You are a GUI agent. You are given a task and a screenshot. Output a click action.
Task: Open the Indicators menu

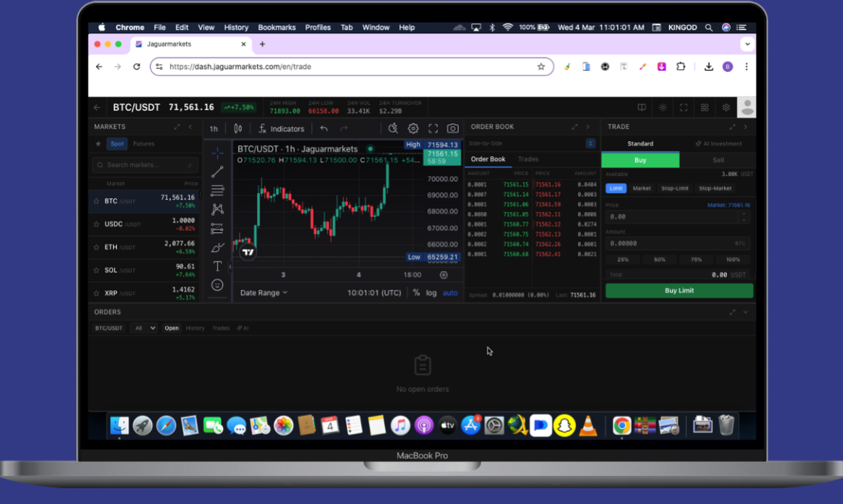[x=281, y=128]
